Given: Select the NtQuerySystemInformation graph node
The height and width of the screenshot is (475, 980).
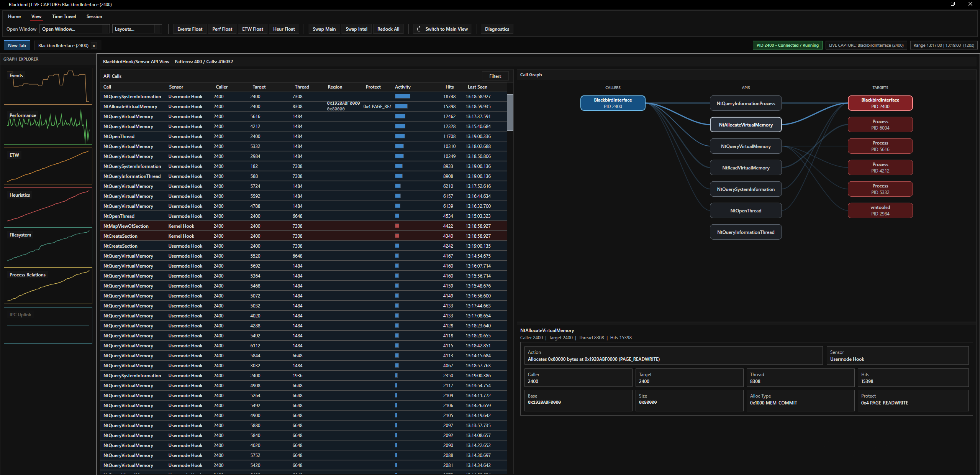Looking at the screenshot, I should tap(746, 189).
